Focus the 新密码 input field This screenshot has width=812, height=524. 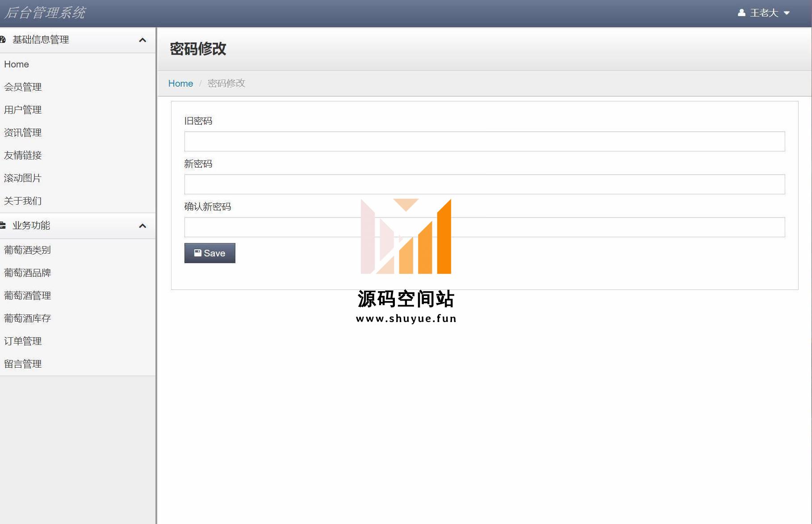pyautogui.click(x=485, y=184)
